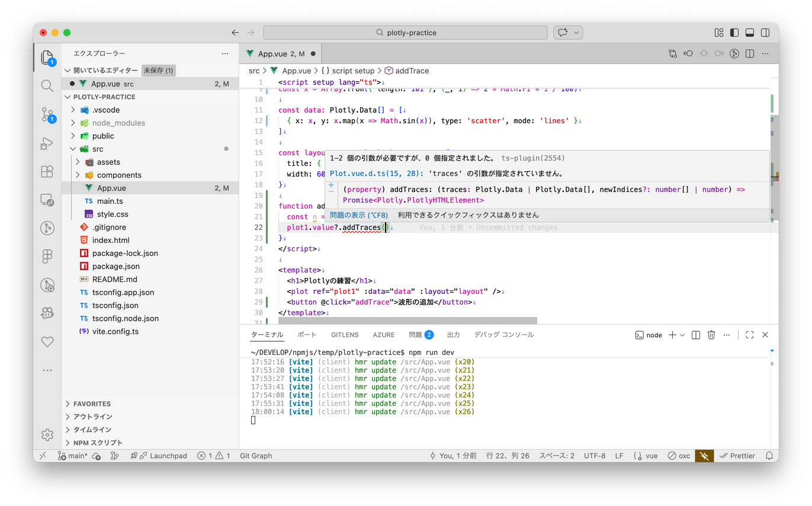812x506 pixels.
Task: Expand the アウトライン section
Action: 92,417
